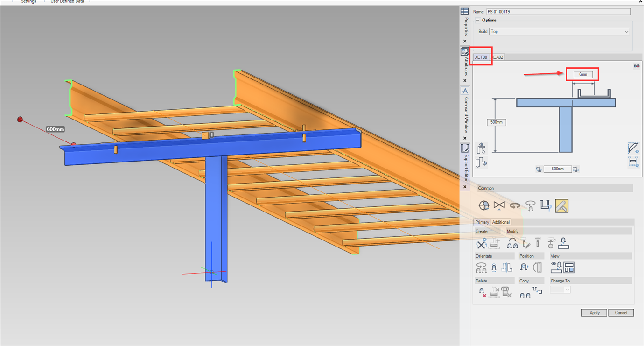This screenshot has height=346, width=644.
Task: Open the Support Editor tab icon
Action: (465, 148)
